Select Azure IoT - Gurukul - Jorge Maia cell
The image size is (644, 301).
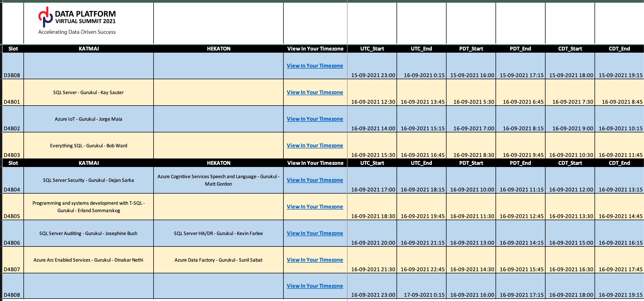pos(89,119)
